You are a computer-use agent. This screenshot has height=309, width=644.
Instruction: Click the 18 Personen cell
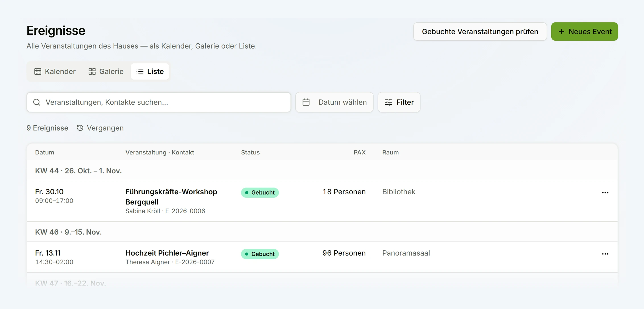click(x=344, y=192)
